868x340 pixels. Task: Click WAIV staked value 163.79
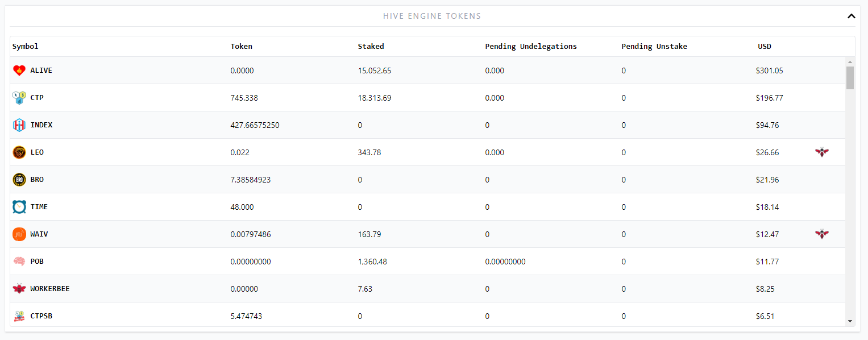pos(369,234)
